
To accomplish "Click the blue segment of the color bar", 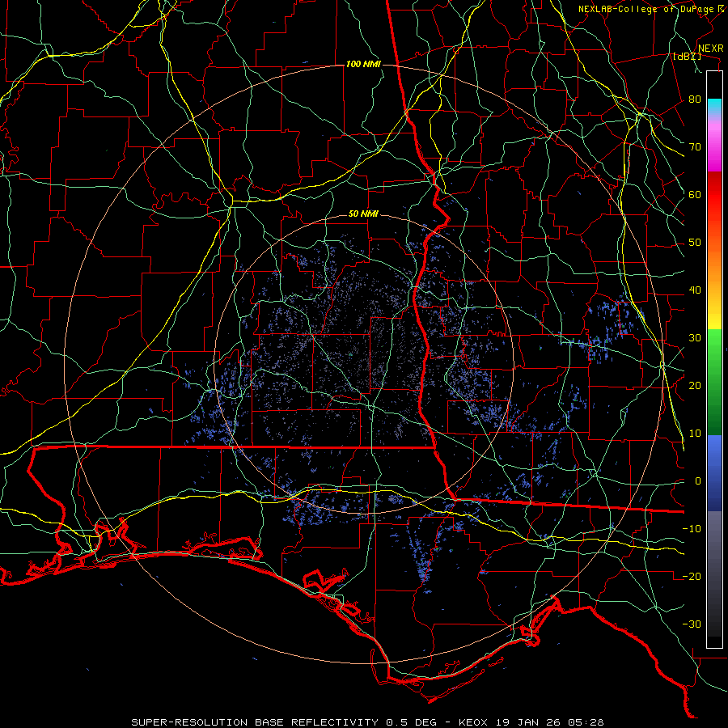I will click(714, 472).
